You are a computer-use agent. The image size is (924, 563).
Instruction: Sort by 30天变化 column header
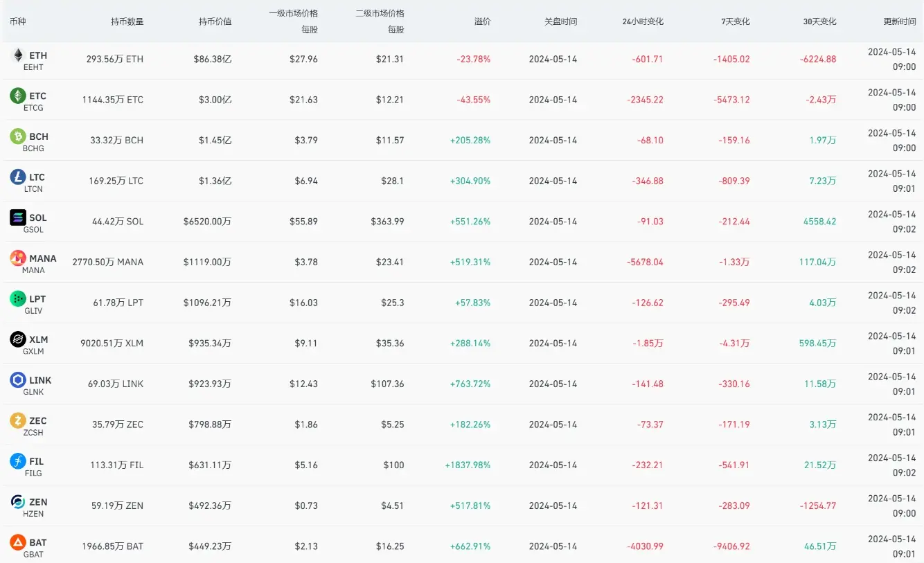[x=819, y=21]
